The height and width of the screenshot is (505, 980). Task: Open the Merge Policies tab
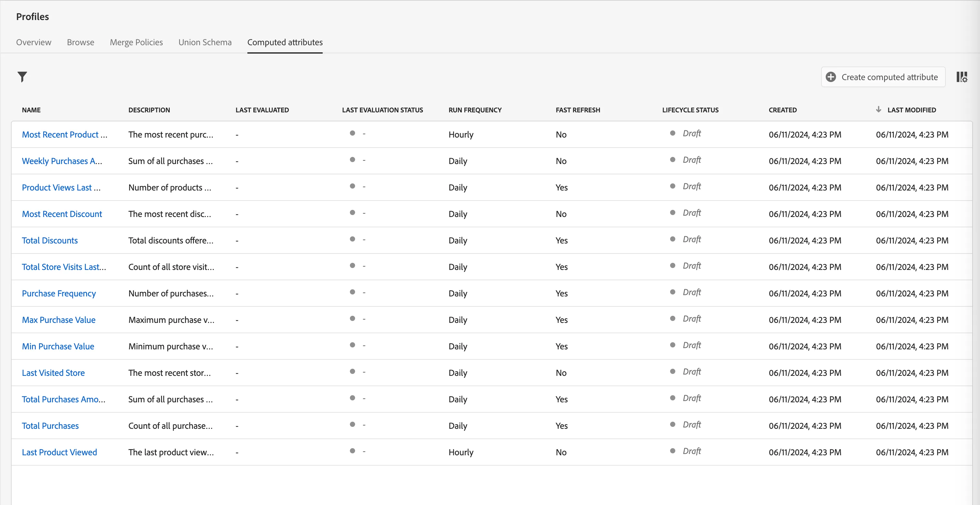tap(136, 42)
